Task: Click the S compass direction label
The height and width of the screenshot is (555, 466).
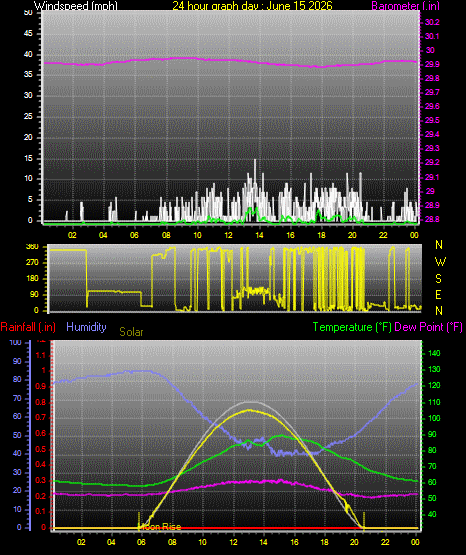Action: tap(438, 279)
